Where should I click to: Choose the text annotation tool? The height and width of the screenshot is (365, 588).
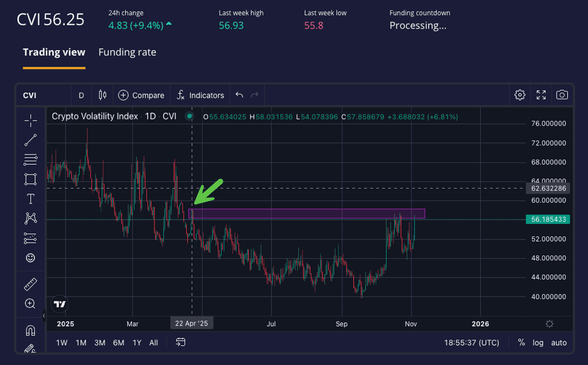click(30, 199)
